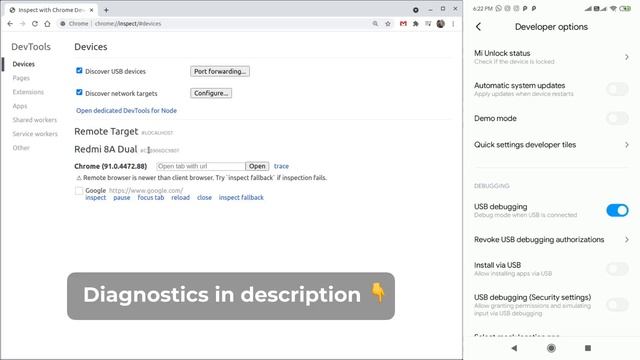Open the Gmail extension icon
The image size is (640, 360).
[x=403, y=24]
